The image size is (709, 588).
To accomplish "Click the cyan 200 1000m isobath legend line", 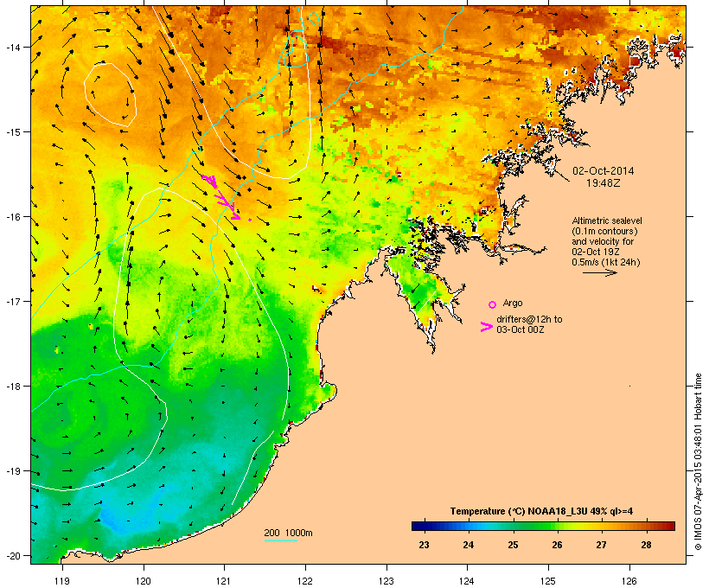I will (x=281, y=540).
